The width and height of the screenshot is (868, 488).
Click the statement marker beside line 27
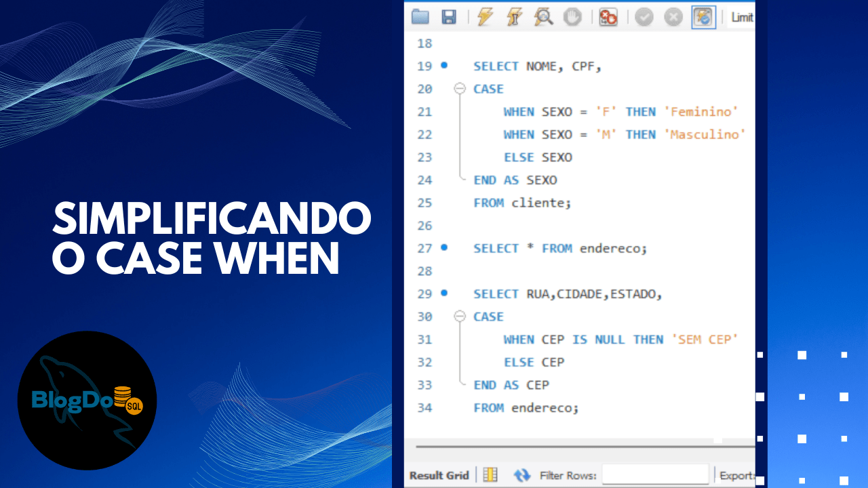click(445, 248)
